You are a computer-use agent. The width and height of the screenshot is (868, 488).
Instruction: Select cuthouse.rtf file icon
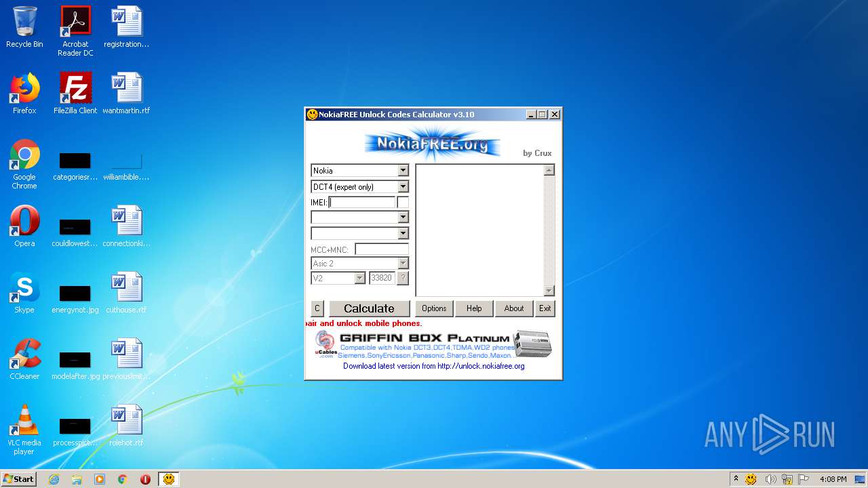(x=127, y=293)
